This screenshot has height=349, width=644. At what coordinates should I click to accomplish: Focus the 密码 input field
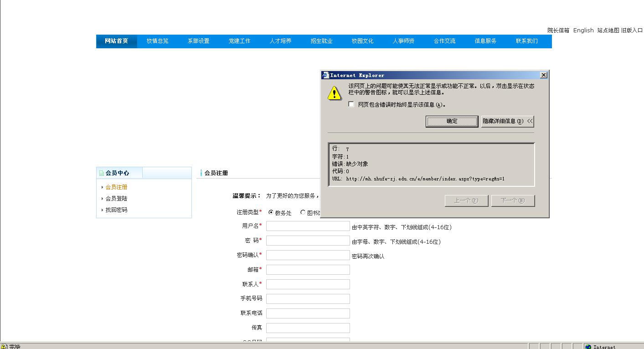tap(308, 241)
